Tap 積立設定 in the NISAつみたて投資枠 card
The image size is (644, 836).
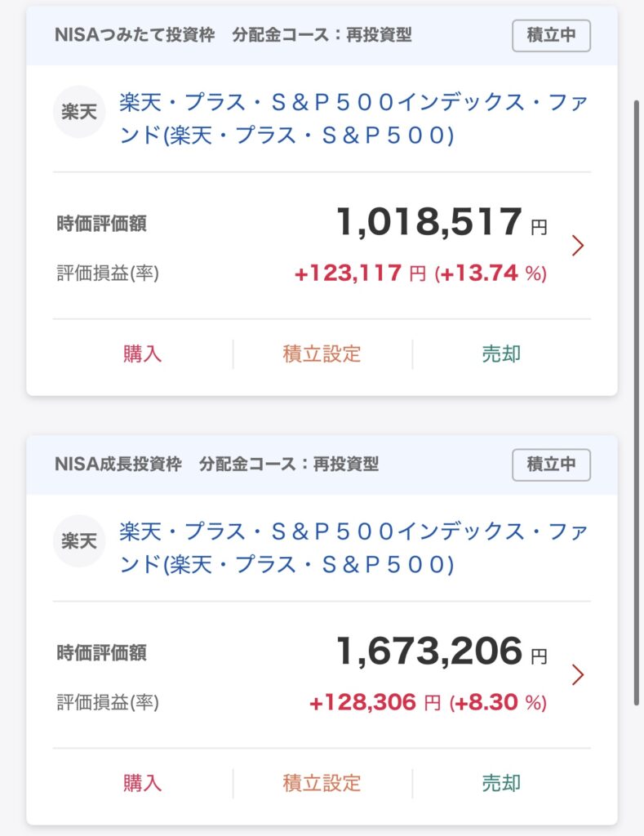[322, 354]
